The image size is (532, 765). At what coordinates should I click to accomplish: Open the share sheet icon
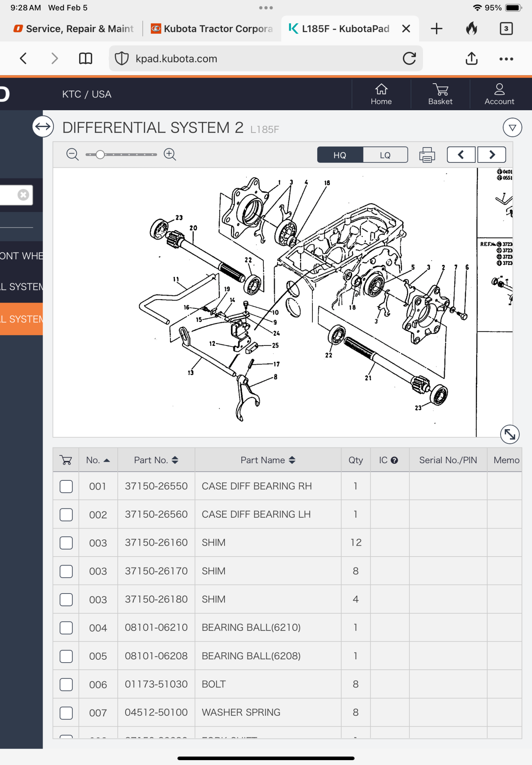(471, 58)
